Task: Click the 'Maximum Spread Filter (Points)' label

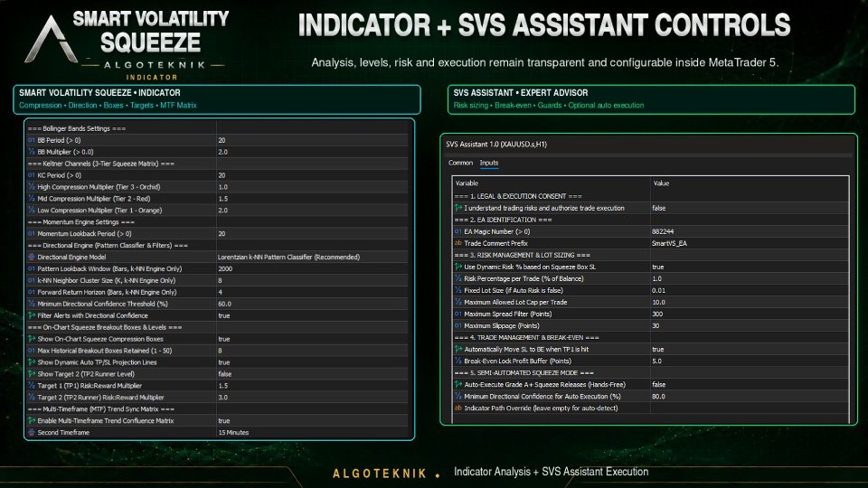Action: [x=507, y=314]
